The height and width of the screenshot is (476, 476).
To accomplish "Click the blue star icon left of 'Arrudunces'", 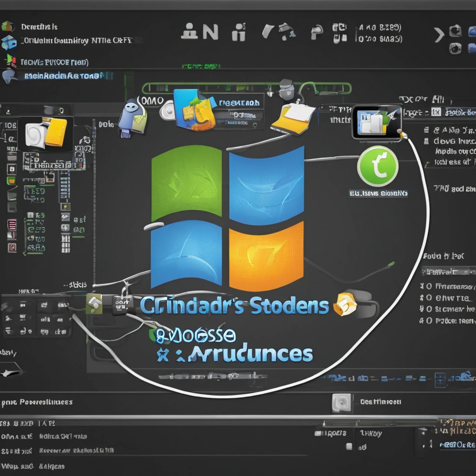I will click(x=163, y=355).
